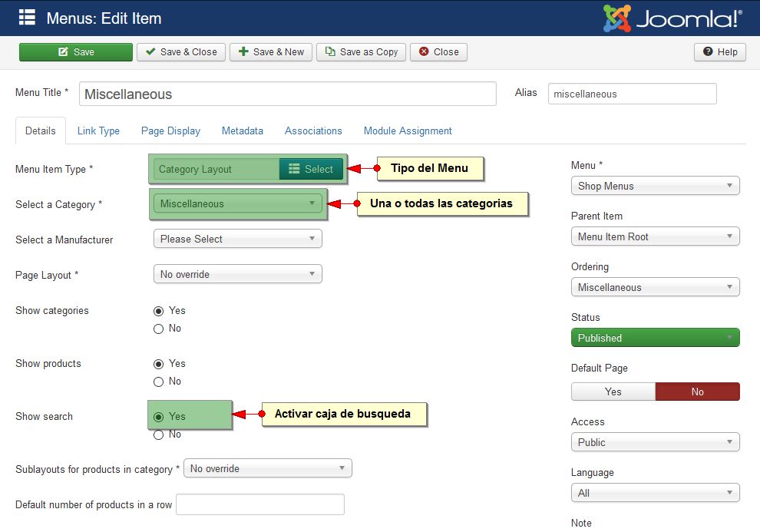Open the Parent Item dropdown

(656, 236)
